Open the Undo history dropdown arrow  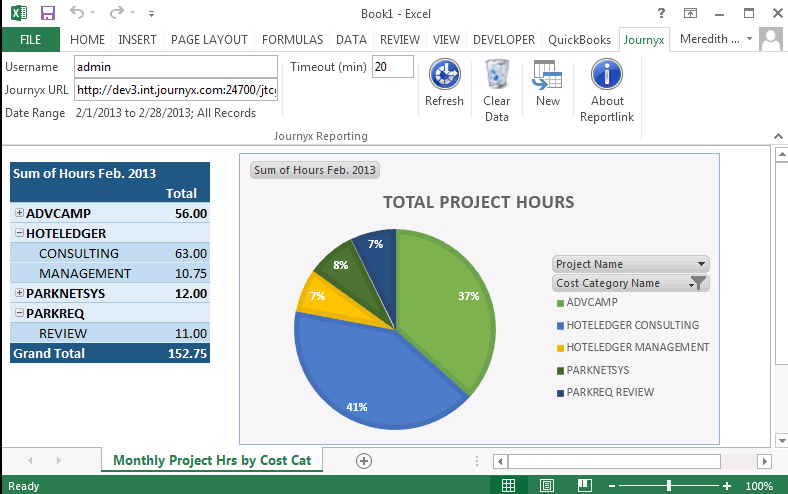click(92, 13)
